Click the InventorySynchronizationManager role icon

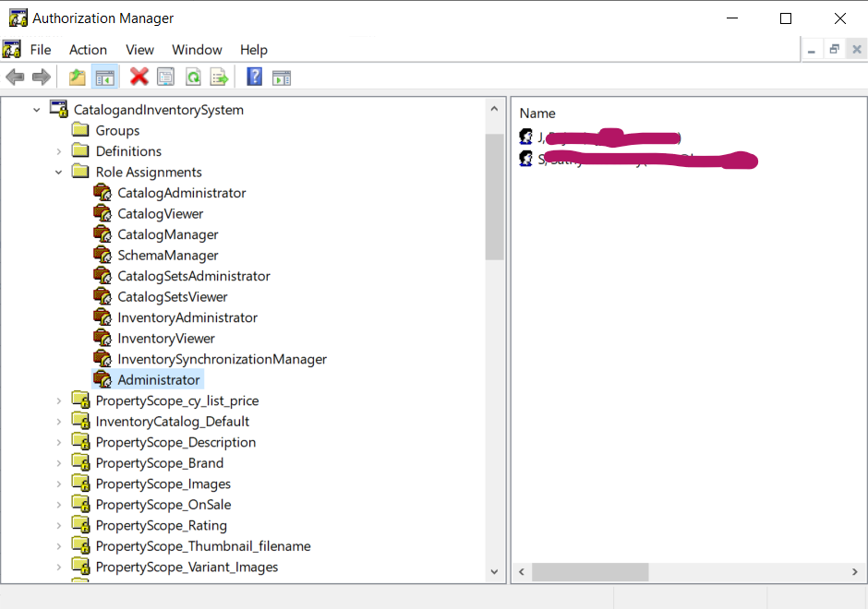coord(102,358)
